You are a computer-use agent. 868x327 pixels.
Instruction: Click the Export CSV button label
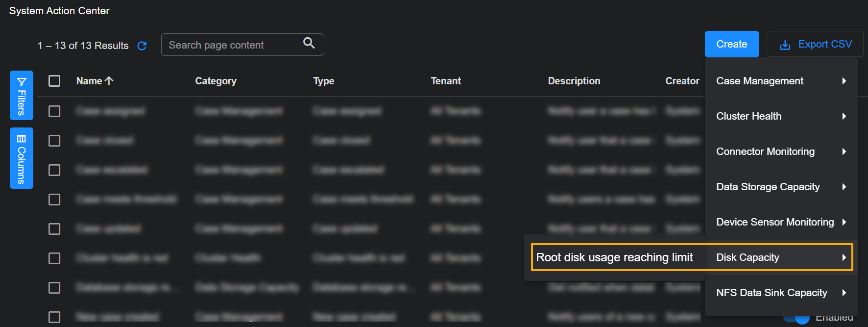(x=825, y=44)
